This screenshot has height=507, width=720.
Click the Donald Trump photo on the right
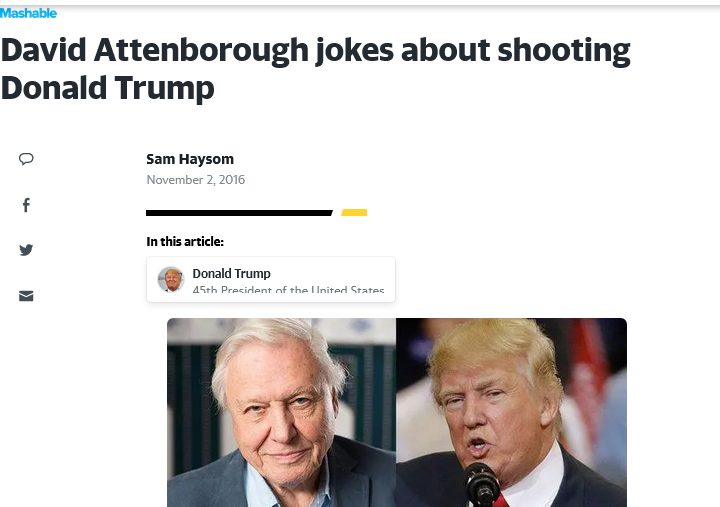pyautogui.click(x=512, y=412)
